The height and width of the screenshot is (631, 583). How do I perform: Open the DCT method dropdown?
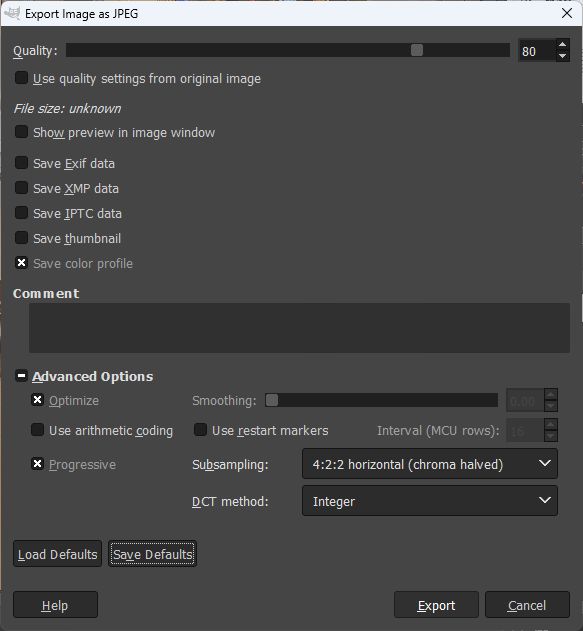point(430,501)
